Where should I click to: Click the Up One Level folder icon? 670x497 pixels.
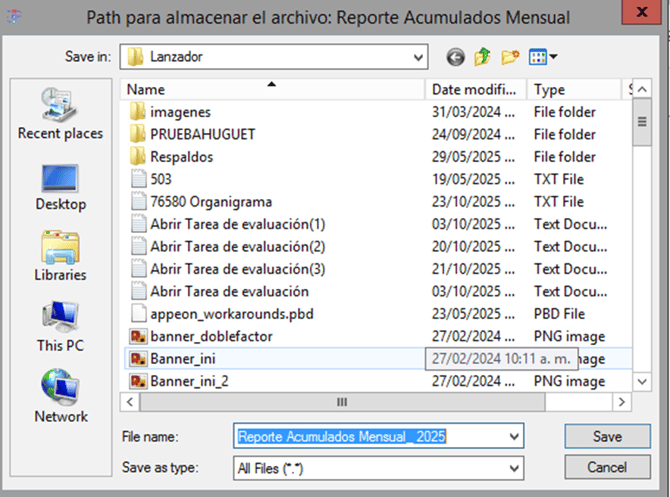(x=483, y=58)
